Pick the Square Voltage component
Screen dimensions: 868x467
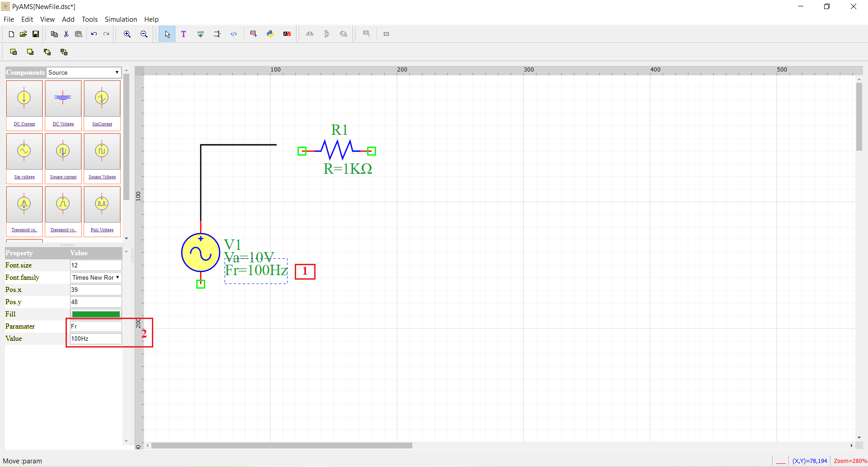102,158
